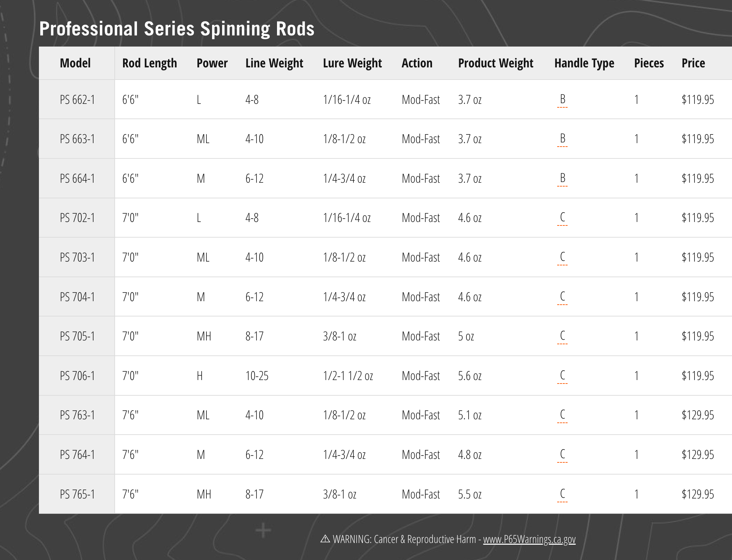Click the warning triangle icon
The image size is (732, 560).
pyautogui.click(x=325, y=539)
